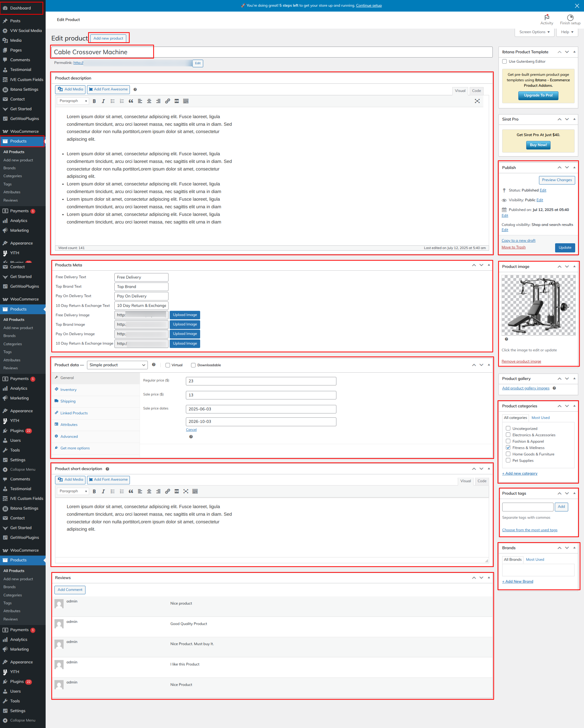The width and height of the screenshot is (584, 728).
Task: Enable Use Gutenberg Editor checkbox
Action: [x=504, y=62]
